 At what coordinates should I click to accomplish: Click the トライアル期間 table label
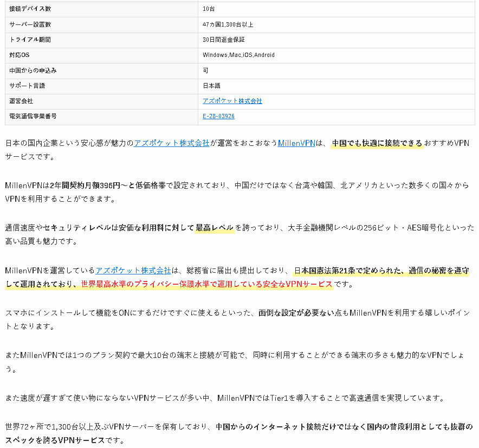[x=30, y=40]
